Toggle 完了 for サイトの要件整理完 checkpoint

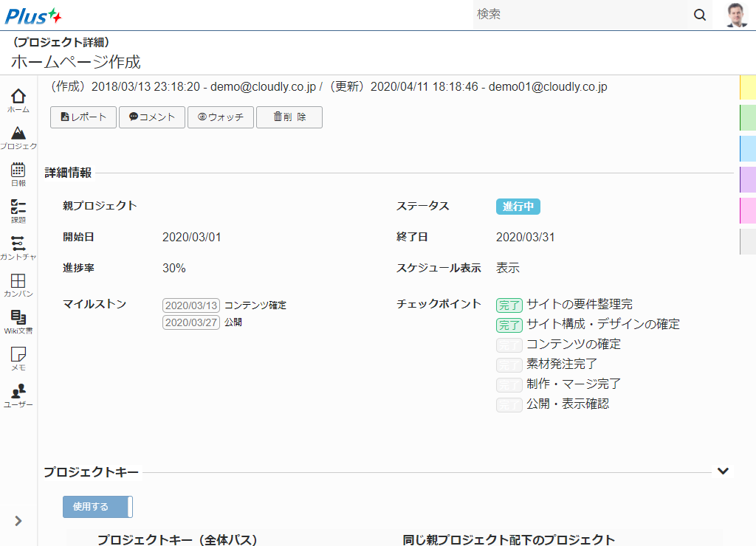click(509, 305)
